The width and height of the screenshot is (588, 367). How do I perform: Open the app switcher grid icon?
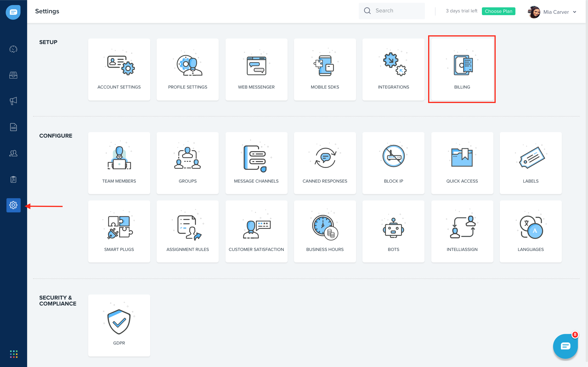(x=14, y=354)
